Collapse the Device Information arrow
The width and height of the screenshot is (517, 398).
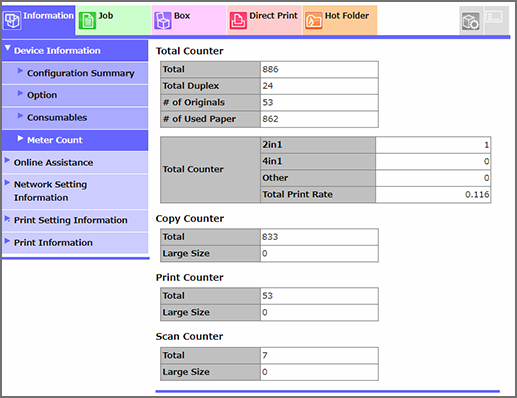[x=8, y=48]
